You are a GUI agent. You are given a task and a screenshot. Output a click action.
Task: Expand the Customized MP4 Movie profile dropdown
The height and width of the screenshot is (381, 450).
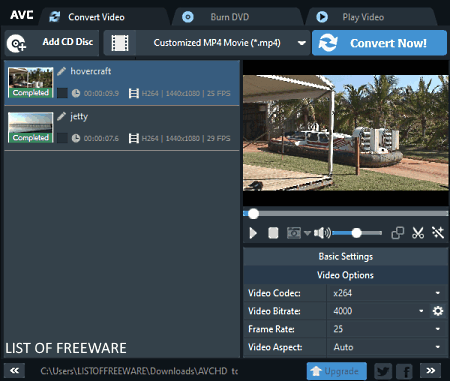[x=301, y=43]
